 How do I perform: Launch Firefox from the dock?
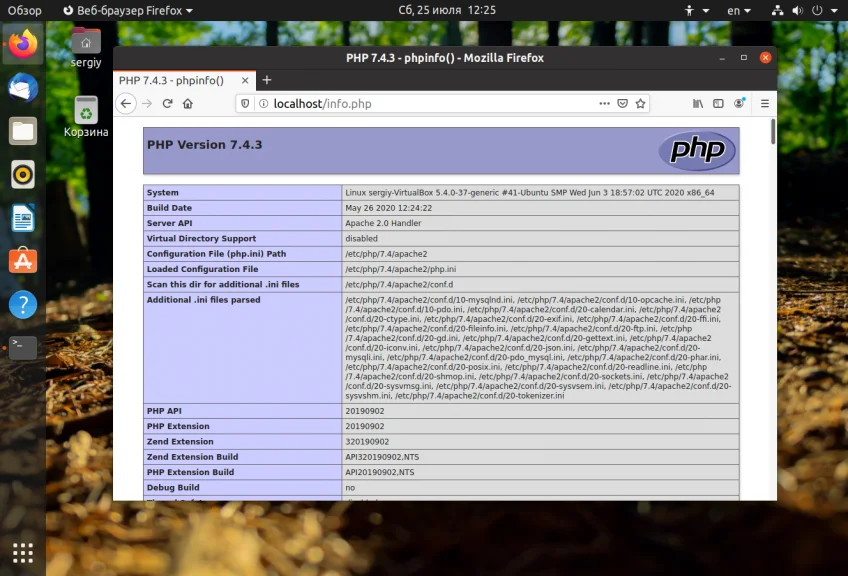(x=23, y=44)
